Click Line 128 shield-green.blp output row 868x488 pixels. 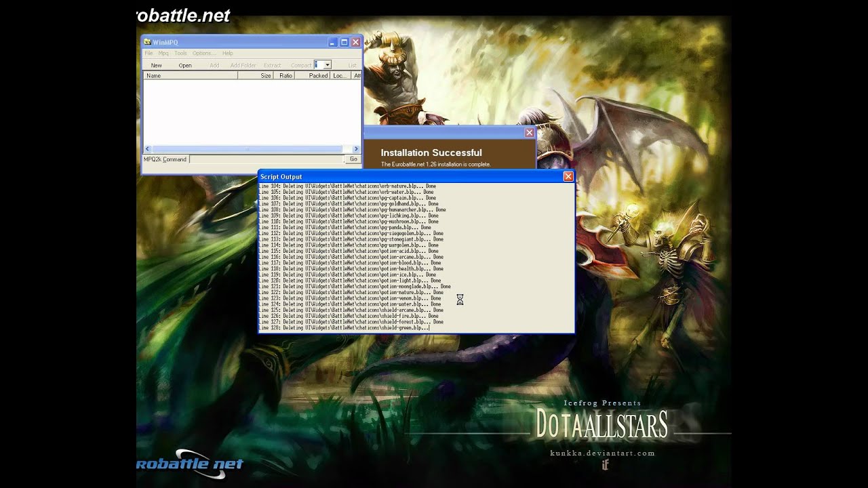click(344, 327)
